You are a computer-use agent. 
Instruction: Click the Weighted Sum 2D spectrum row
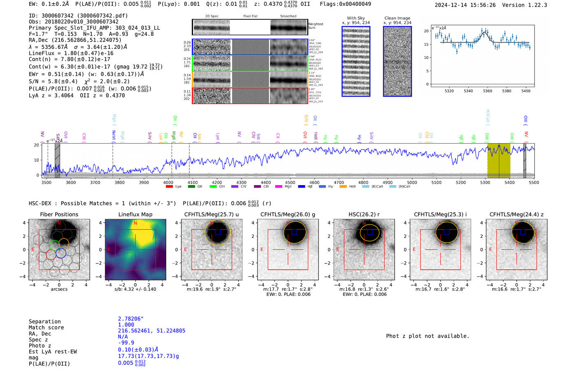click(x=250, y=27)
